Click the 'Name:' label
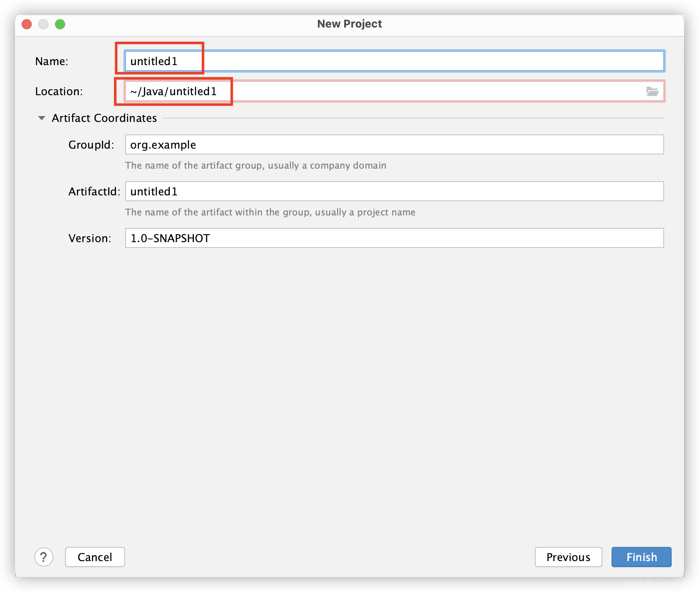 [52, 61]
